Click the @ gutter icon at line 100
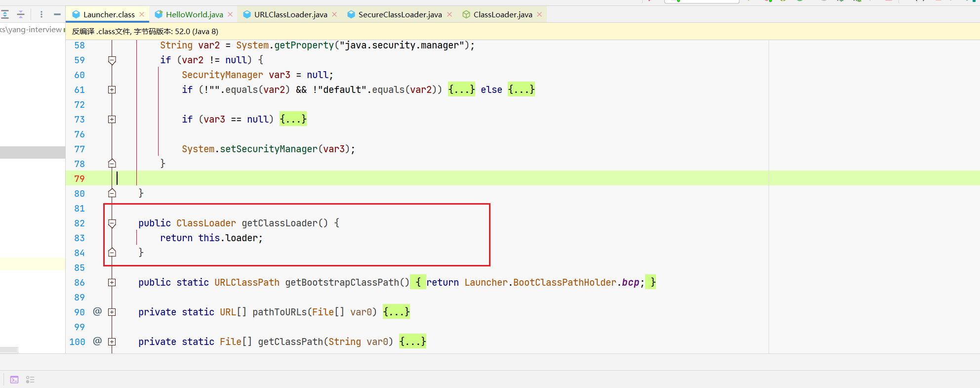980x388 pixels. (97, 341)
